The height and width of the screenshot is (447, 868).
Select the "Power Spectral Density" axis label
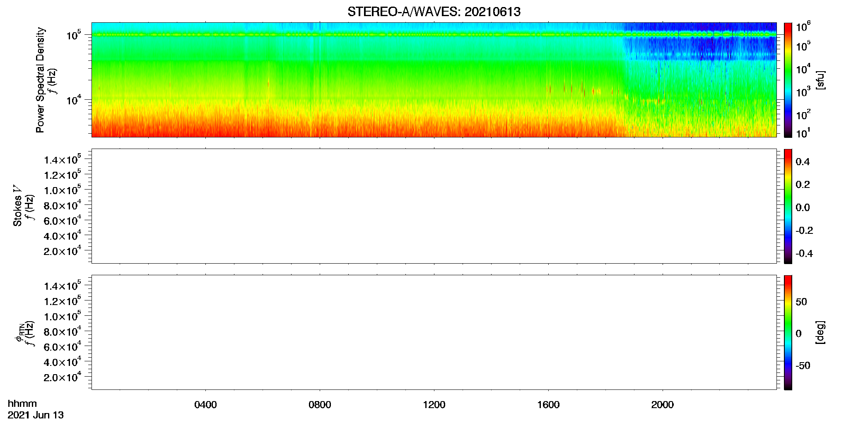(40, 80)
